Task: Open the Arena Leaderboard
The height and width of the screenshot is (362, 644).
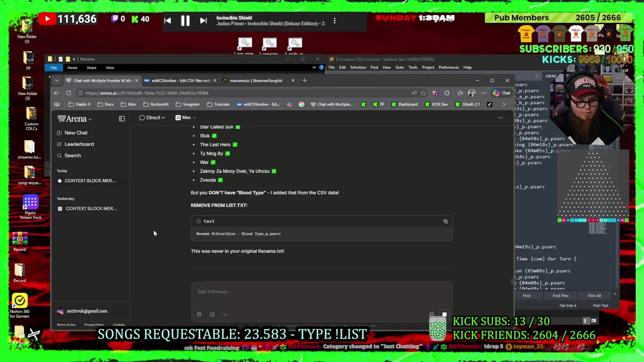Action: click(x=75, y=144)
